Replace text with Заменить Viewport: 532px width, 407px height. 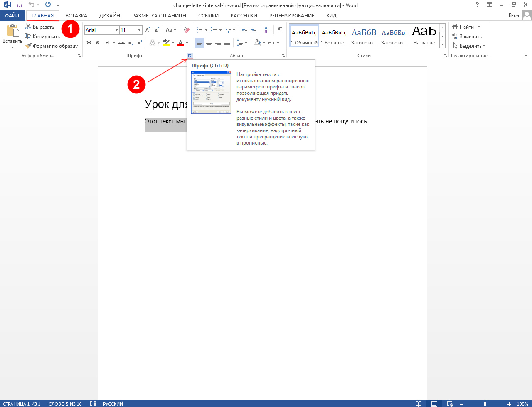[x=467, y=37]
